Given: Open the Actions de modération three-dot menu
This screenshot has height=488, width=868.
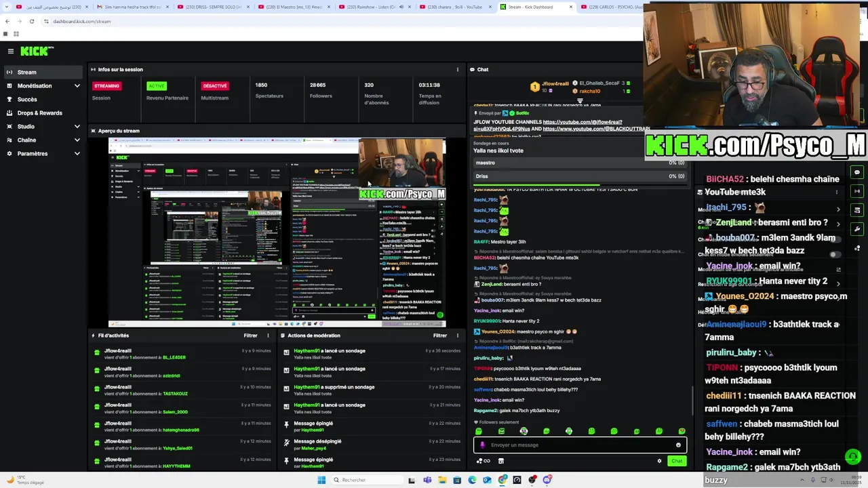Looking at the screenshot, I should pyautogui.click(x=458, y=335).
